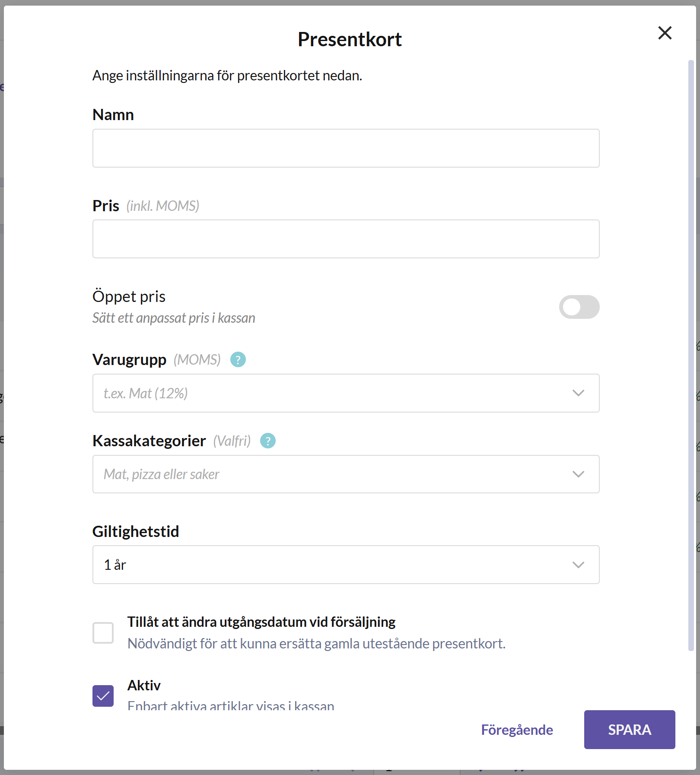Click the 'Nödvändigt för att kunna ersätta' description text
Screen dimensions: 700x775
point(316,644)
